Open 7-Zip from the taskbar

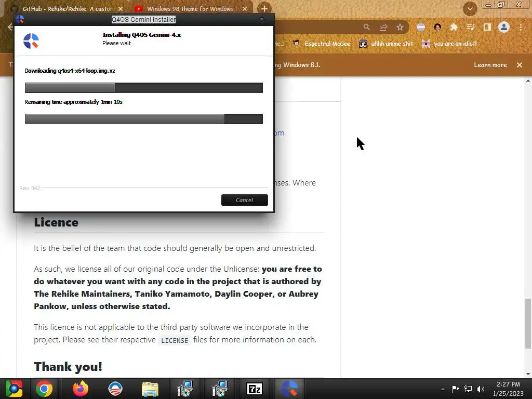[255, 389]
